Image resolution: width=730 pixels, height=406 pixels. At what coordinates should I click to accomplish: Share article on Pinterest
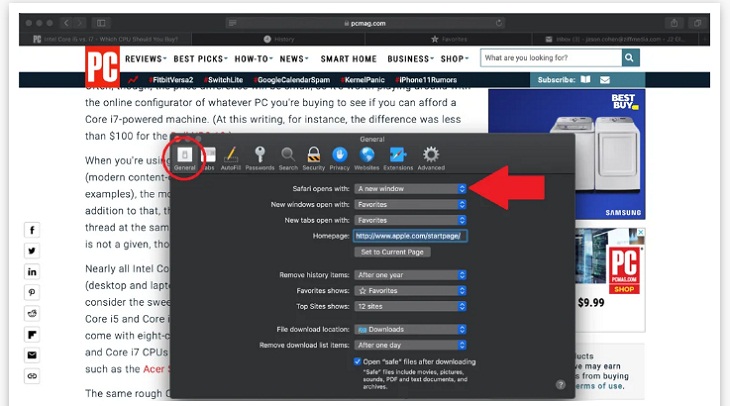pos(32,292)
